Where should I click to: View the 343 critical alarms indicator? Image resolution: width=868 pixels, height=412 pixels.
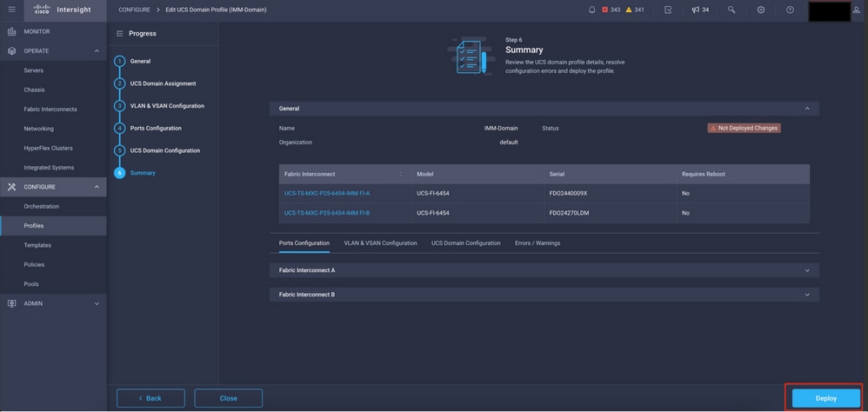[611, 10]
